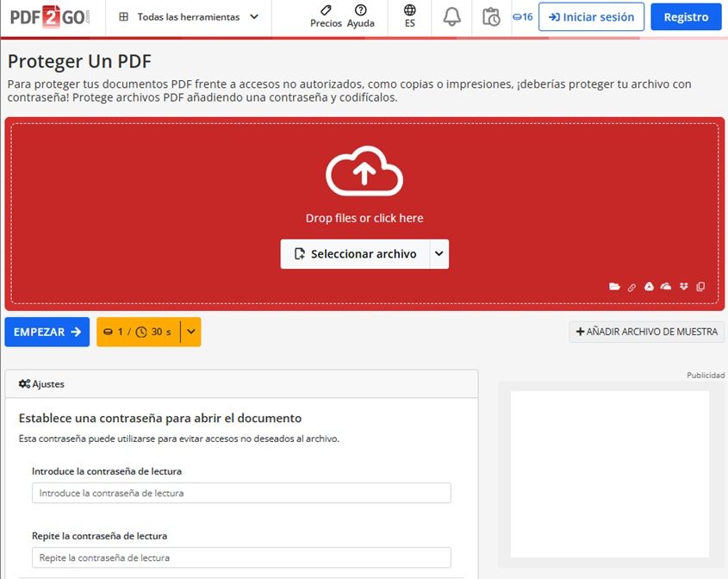The image size is (728, 579).
Task: Open the upload by URL option
Action: [x=632, y=286]
